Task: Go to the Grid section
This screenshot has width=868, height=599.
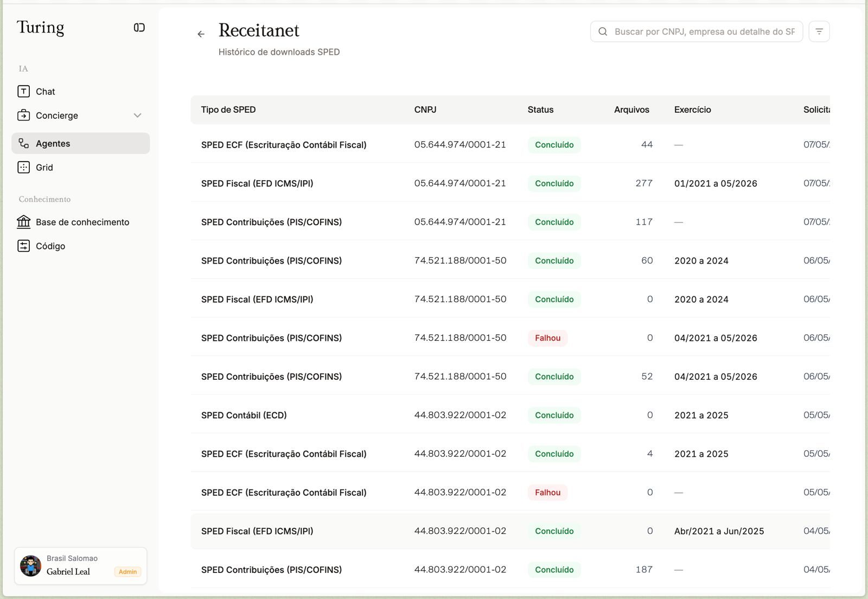Action: [80, 167]
